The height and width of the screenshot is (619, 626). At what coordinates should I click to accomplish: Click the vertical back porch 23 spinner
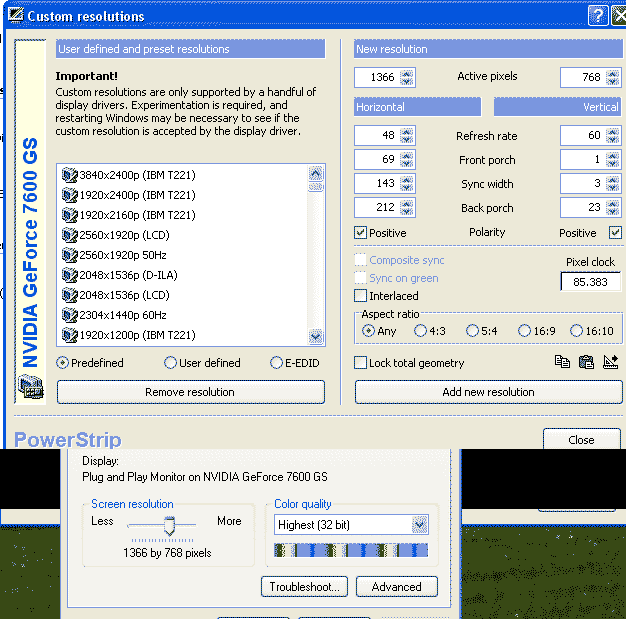point(613,207)
